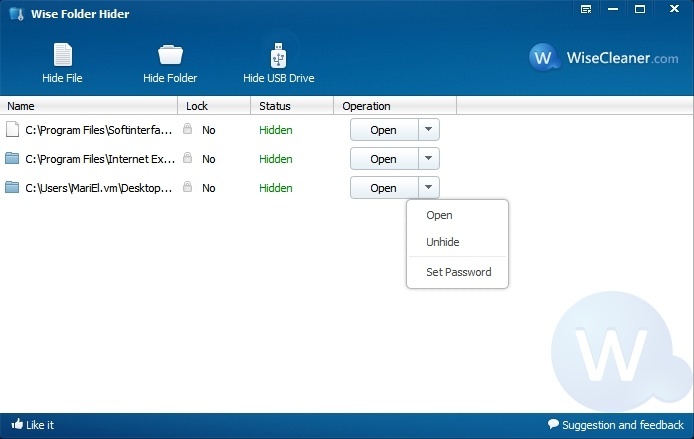
Task: Select the C:\Program Files\Internet Ex... entry
Action: tap(100, 159)
